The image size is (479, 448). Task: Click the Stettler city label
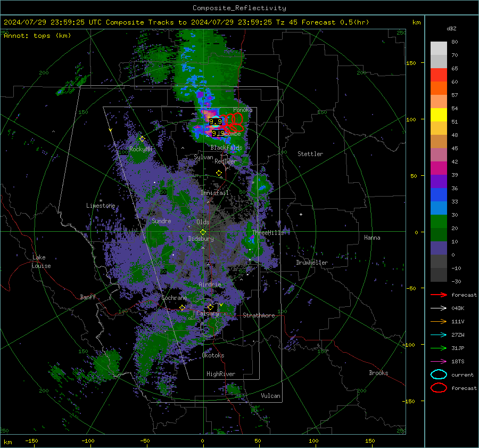coord(310,154)
